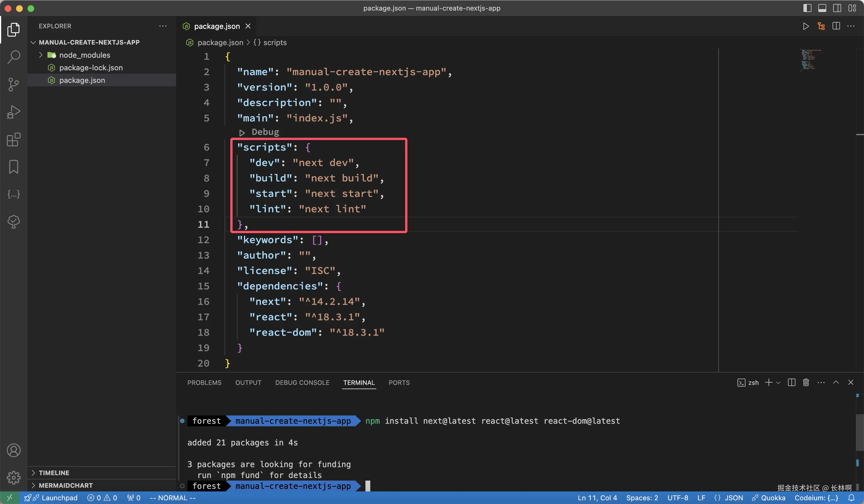Image resolution: width=864 pixels, height=504 pixels.
Task: Switch to the DEBUG CONSOLE tab
Action: 302,383
